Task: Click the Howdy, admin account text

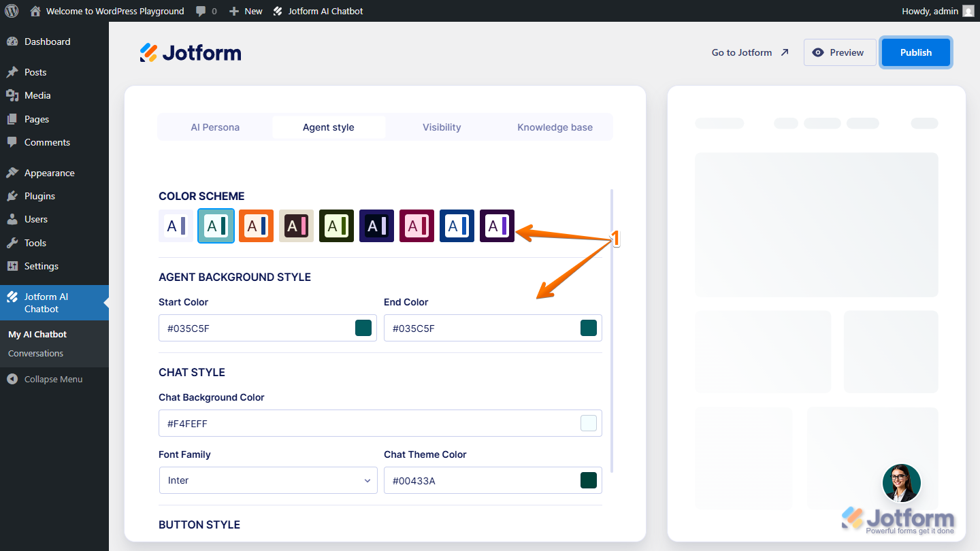Action: (930, 11)
